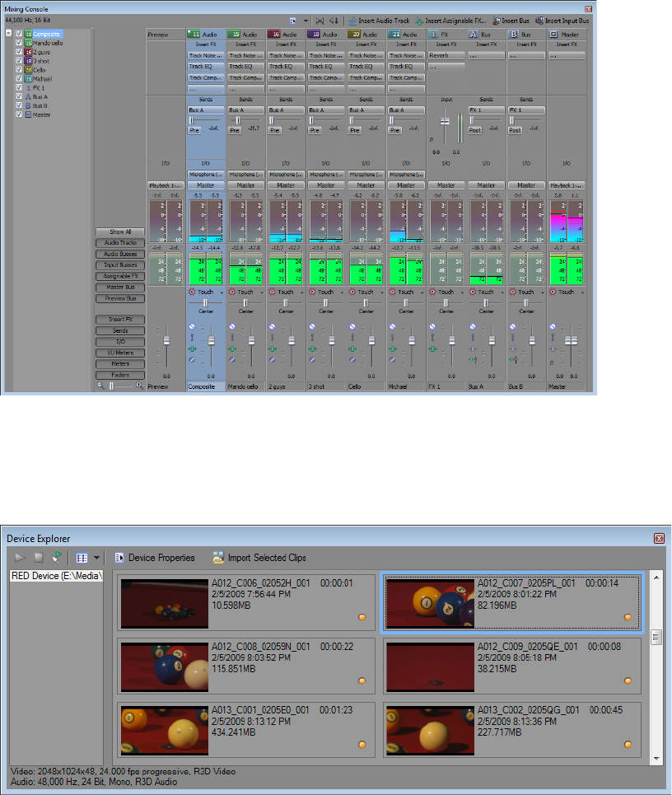The height and width of the screenshot is (795, 672).
Task: Collapse the channel list tree expander
Action: [8, 33]
